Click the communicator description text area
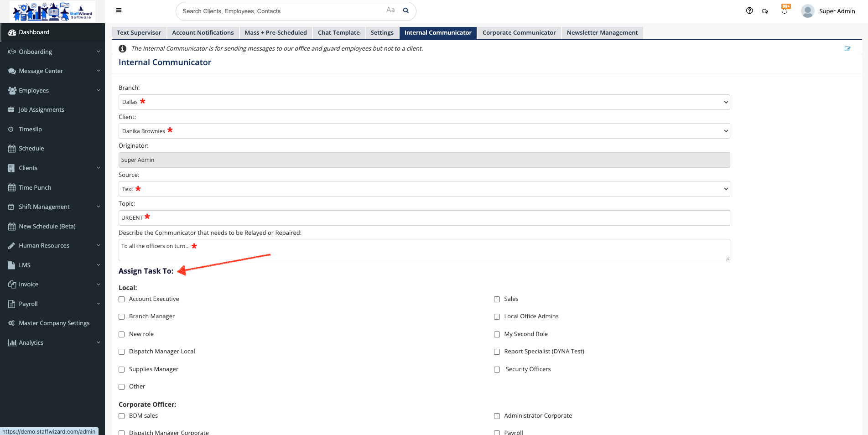Screen dimensions: 868x435 tap(424, 250)
